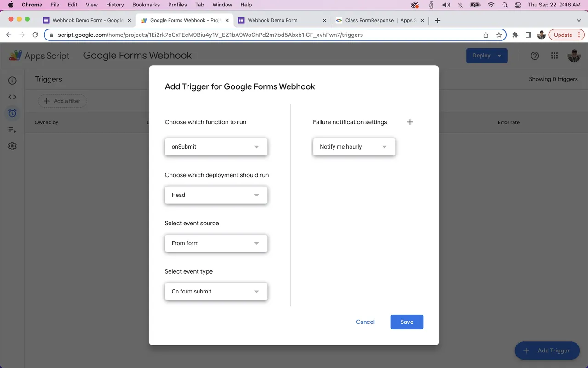Open the File menu
The image size is (588, 368).
point(55,5)
